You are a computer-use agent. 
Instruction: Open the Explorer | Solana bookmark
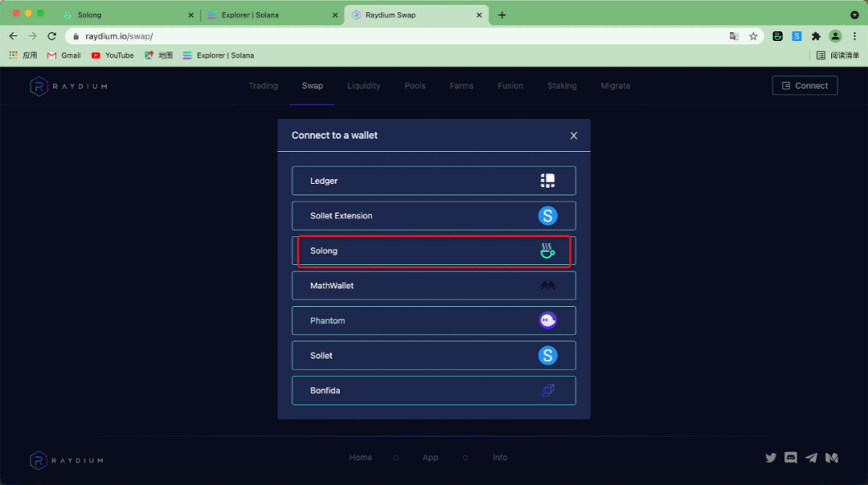click(x=218, y=55)
